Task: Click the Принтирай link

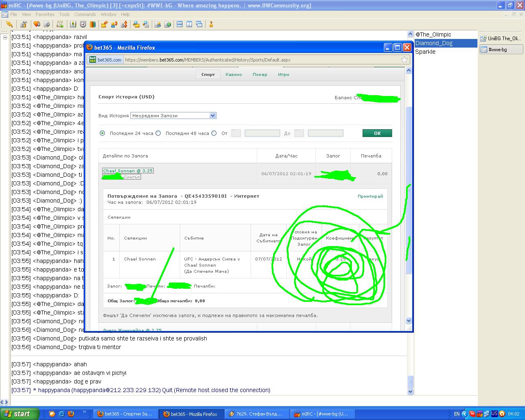Action: tap(370, 196)
